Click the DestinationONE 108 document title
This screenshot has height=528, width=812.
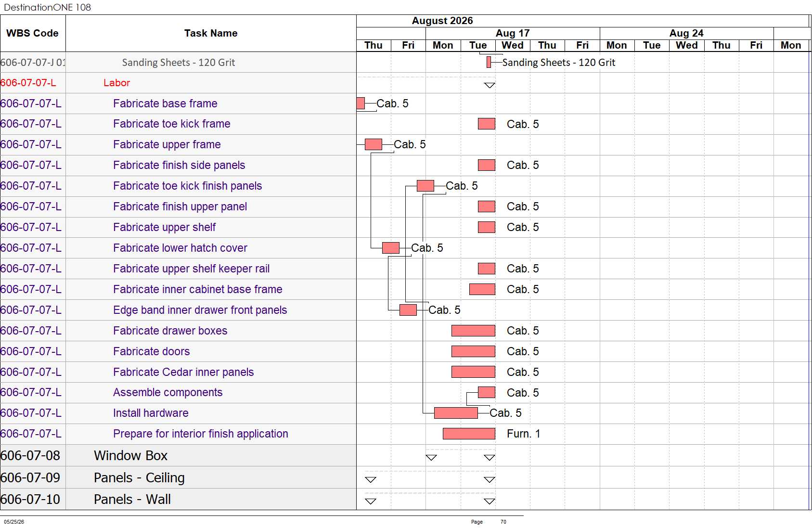point(47,7)
